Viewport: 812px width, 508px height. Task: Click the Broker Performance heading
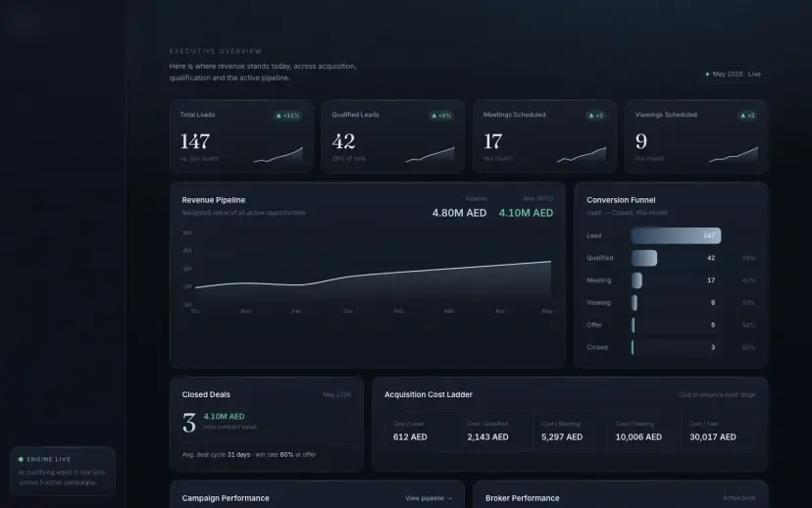coord(522,498)
